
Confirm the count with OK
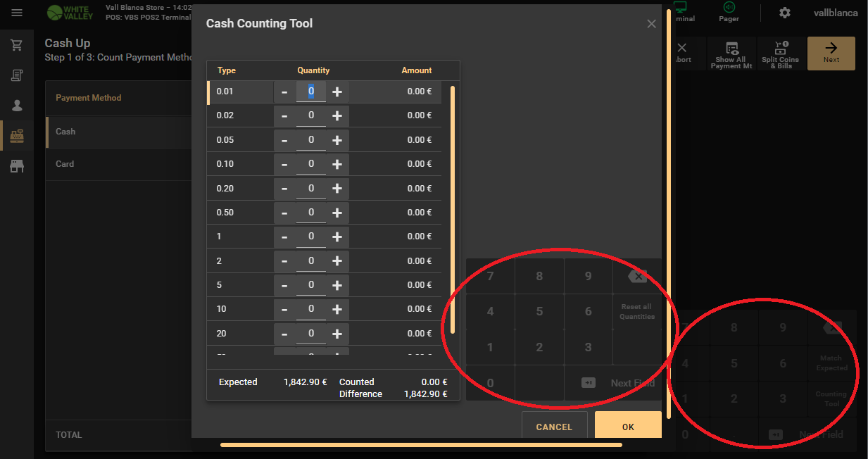click(x=628, y=427)
